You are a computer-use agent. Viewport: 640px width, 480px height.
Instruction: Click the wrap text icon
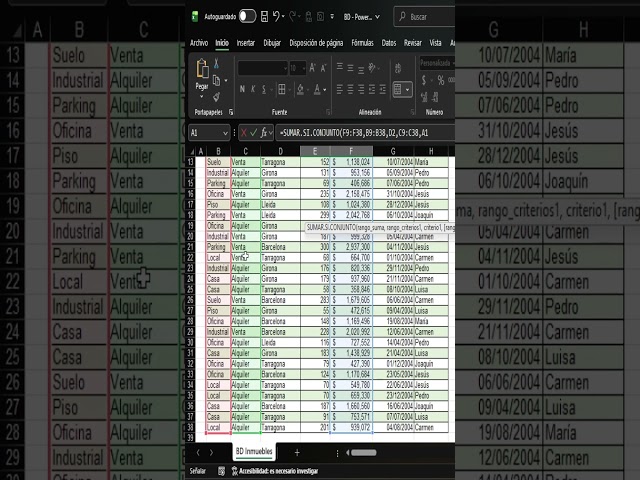tap(398, 68)
